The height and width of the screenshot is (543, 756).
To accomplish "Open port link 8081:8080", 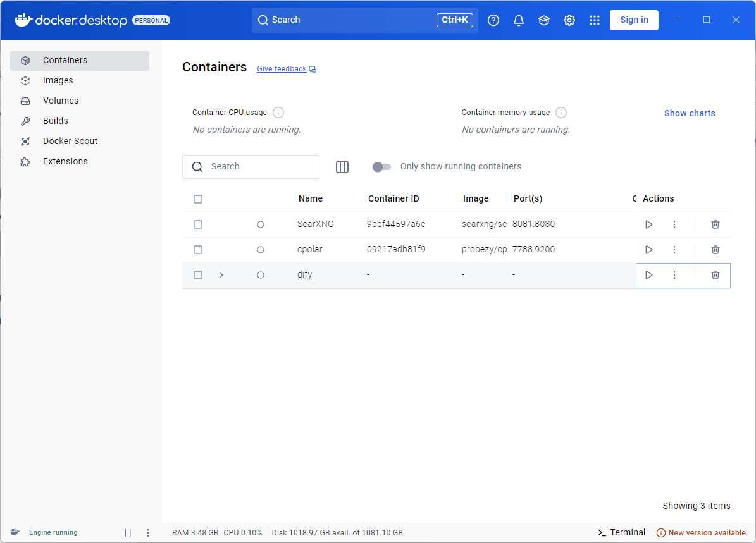I will 534,224.
